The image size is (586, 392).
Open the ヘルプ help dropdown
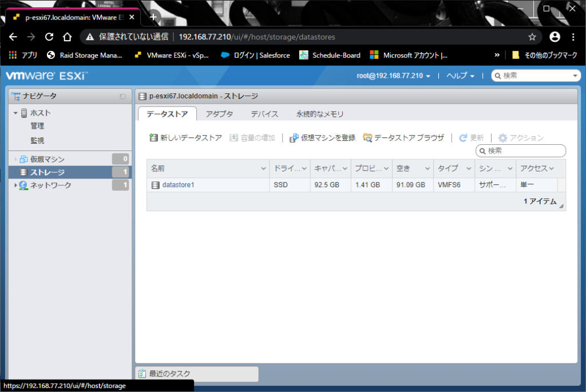click(x=461, y=76)
